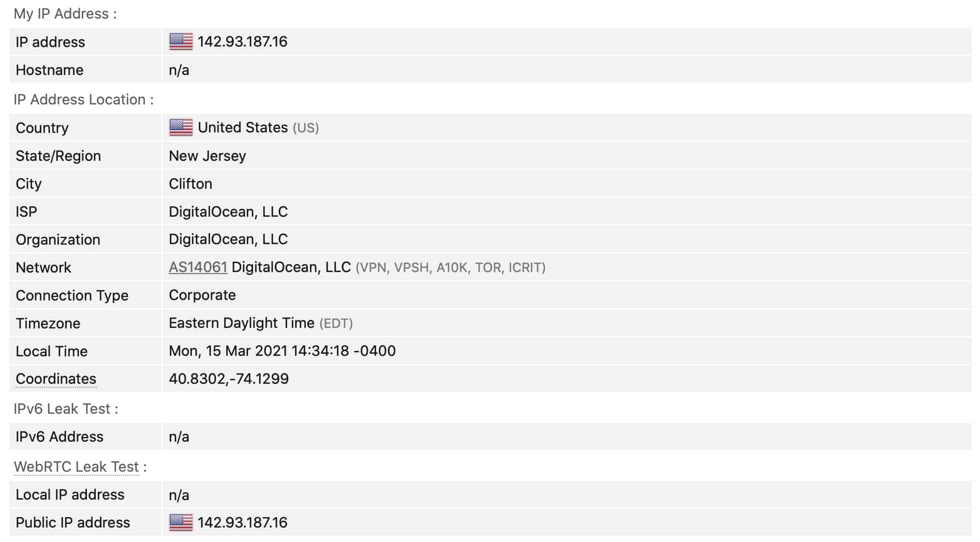Click the Clifton city value

(x=190, y=184)
